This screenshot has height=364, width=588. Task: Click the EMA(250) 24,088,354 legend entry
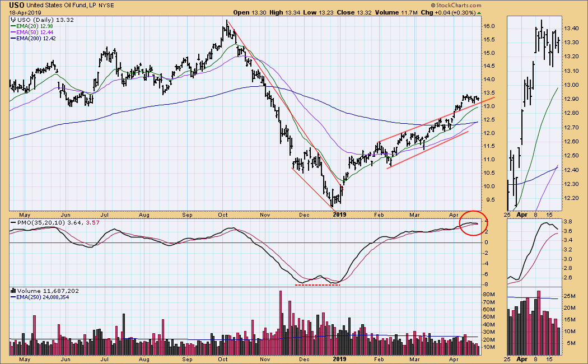click(x=43, y=297)
